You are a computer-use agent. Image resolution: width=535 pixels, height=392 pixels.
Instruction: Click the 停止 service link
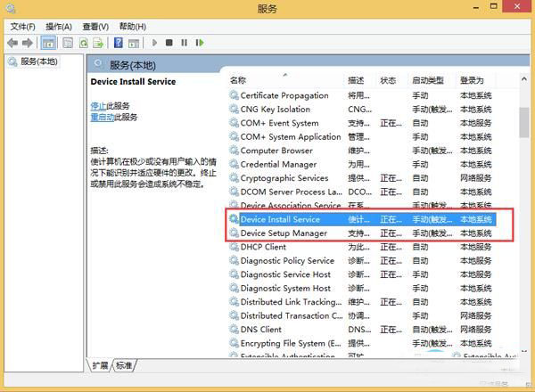point(98,105)
